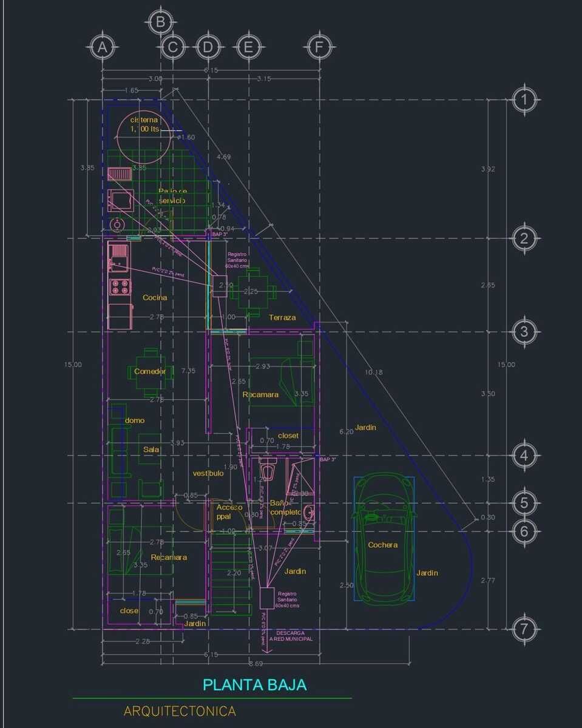The width and height of the screenshot is (582, 728).
Task: Click row axis bubble 7
Action: tap(524, 630)
